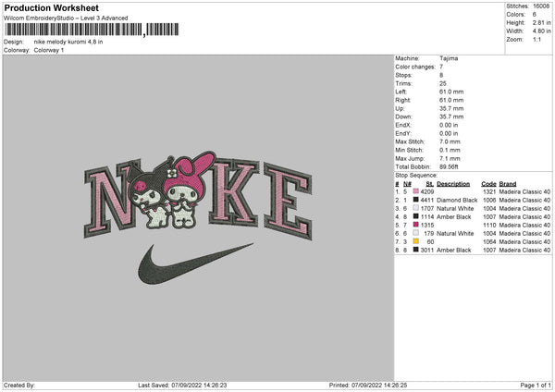
Task: Click code 1110 in stop row 5
Action: click(489, 225)
